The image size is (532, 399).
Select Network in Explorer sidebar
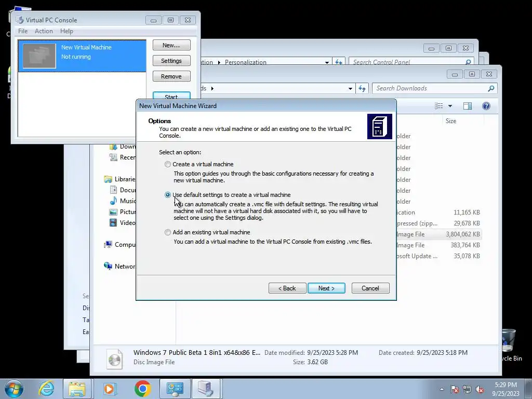[120, 267]
